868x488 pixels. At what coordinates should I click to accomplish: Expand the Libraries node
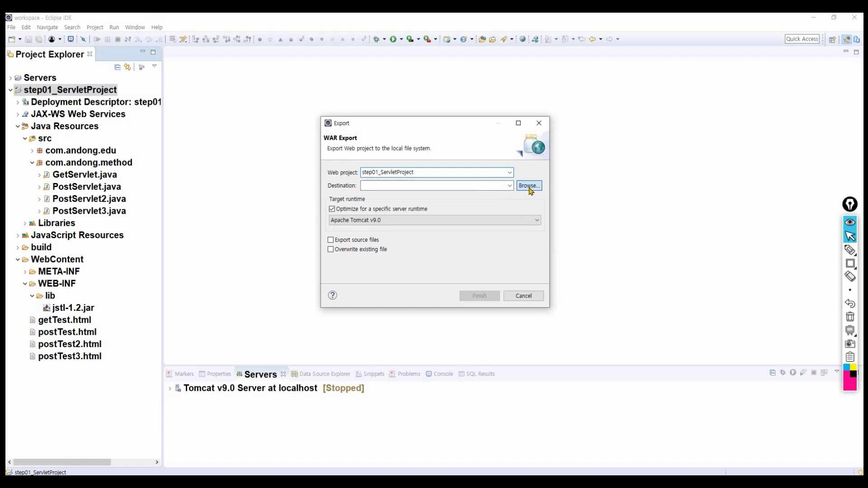pos(25,223)
